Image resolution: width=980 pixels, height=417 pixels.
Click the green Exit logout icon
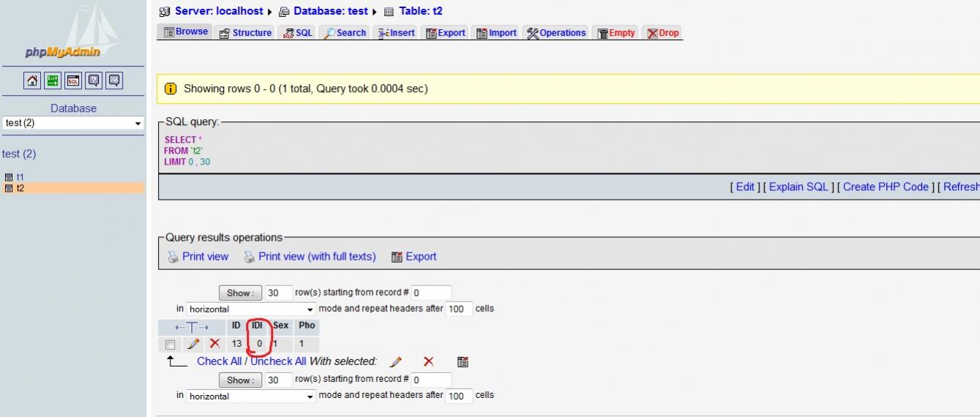[53, 80]
